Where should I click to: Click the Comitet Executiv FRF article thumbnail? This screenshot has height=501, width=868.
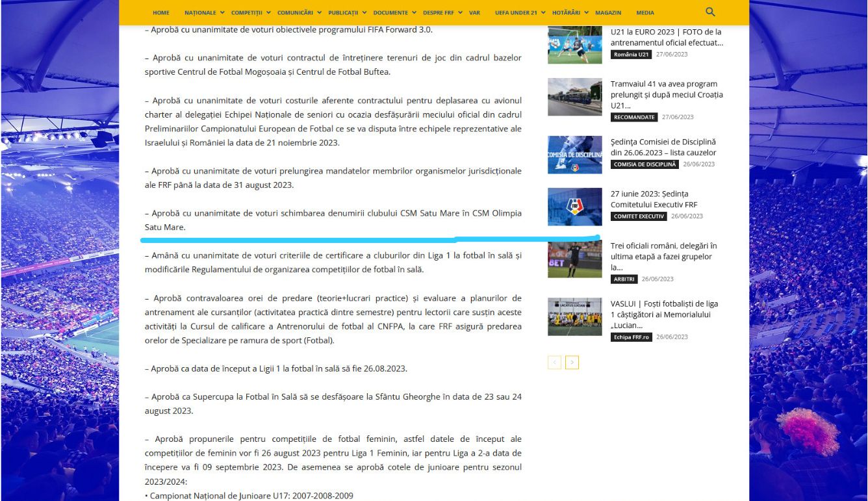click(x=574, y=207)
